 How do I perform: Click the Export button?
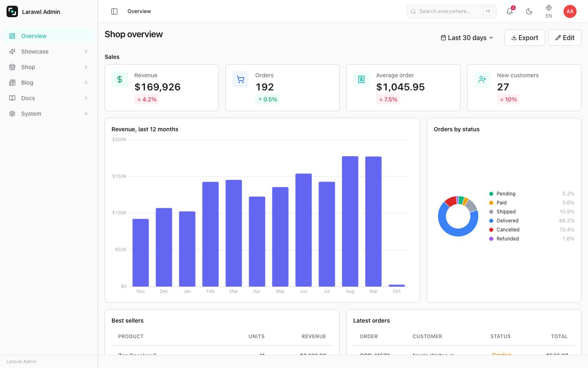[525, 38]
